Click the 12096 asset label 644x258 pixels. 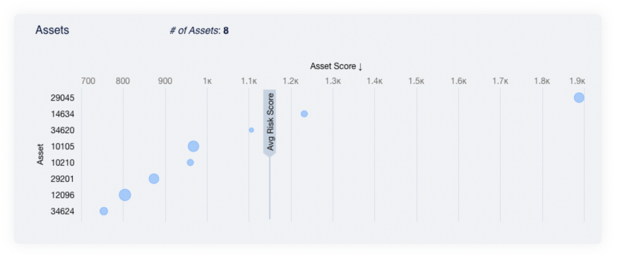coord(63,195)
